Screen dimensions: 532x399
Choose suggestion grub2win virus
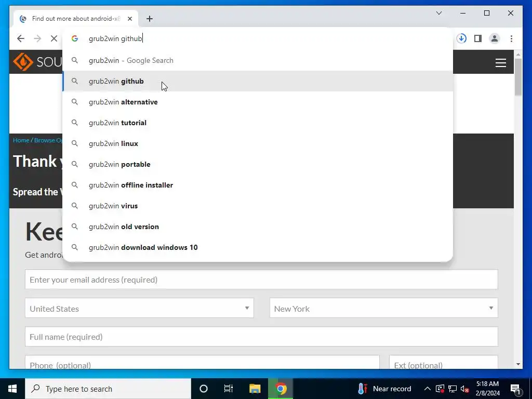click(258, 206)
